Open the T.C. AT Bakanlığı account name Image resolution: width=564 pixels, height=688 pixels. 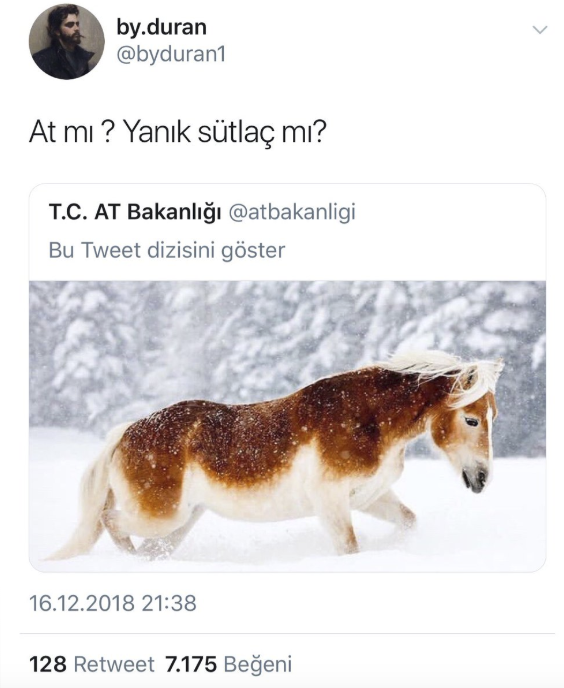(135, 212)
